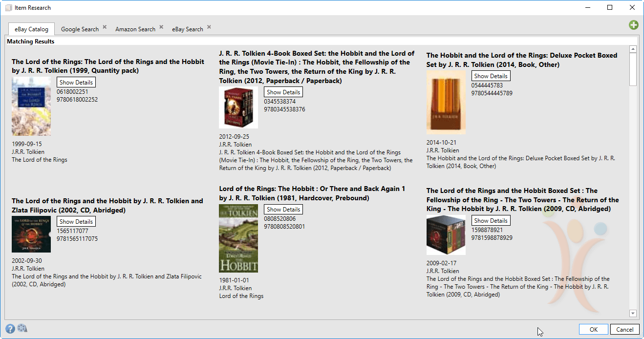
Task: Click ISBN 9781565117075
Action: click(77, 239)
